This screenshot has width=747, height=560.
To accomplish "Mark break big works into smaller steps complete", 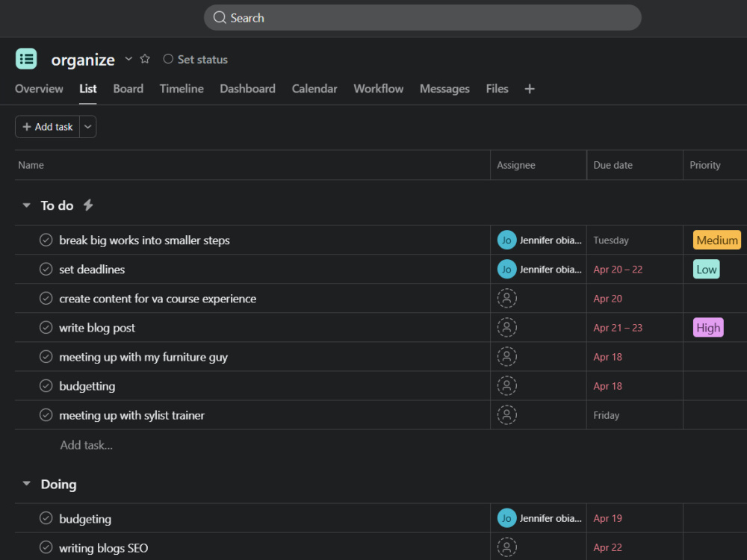I will 46,240.
